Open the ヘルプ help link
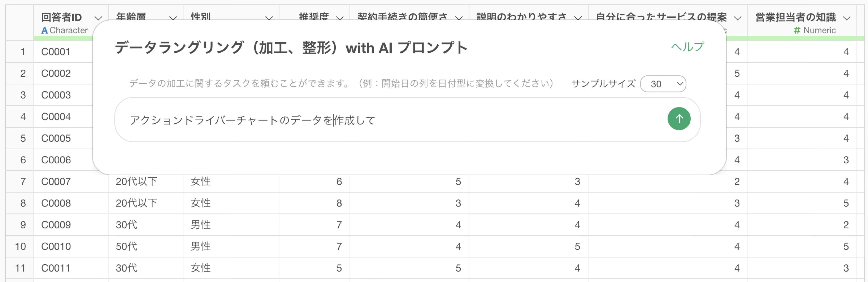This screenshot has width=868, height=282. tap(687, 47)
